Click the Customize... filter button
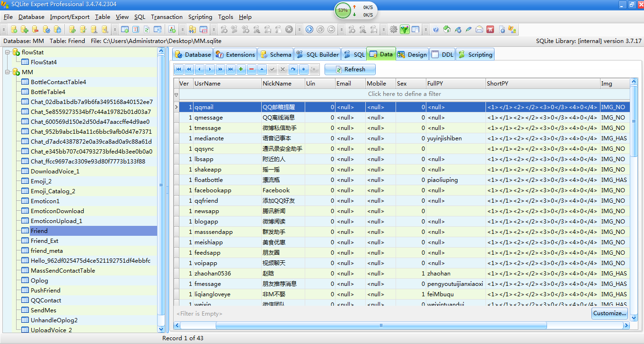This screenshot has width=644, height=344. pos(609,313)
